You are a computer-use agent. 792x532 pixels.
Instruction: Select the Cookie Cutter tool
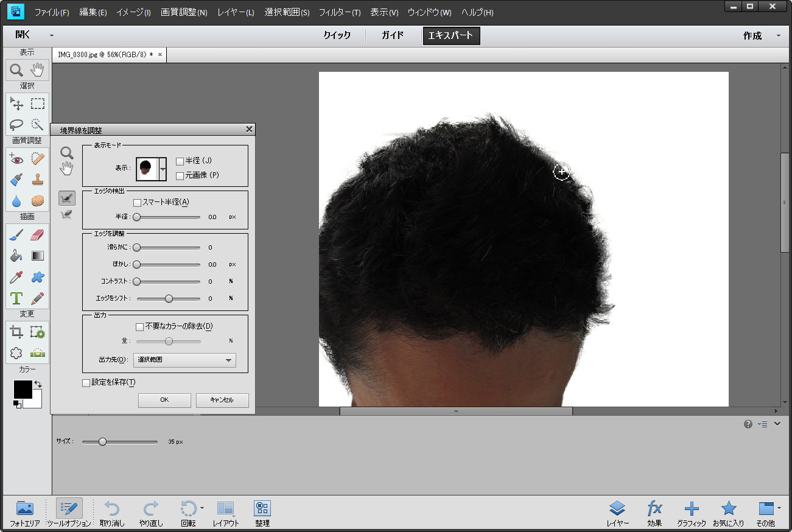pyautogui.click(x=16, y=352)
